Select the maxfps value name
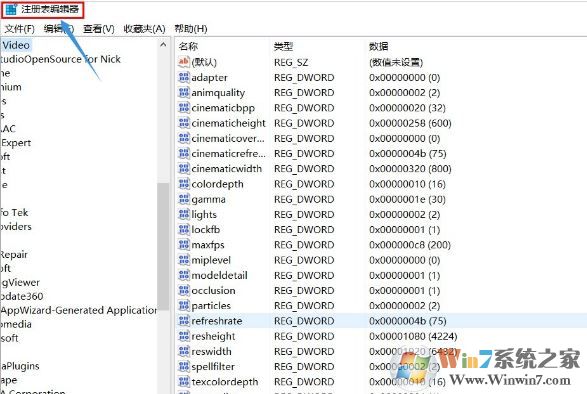587x394 pixels. coord(208,245)
